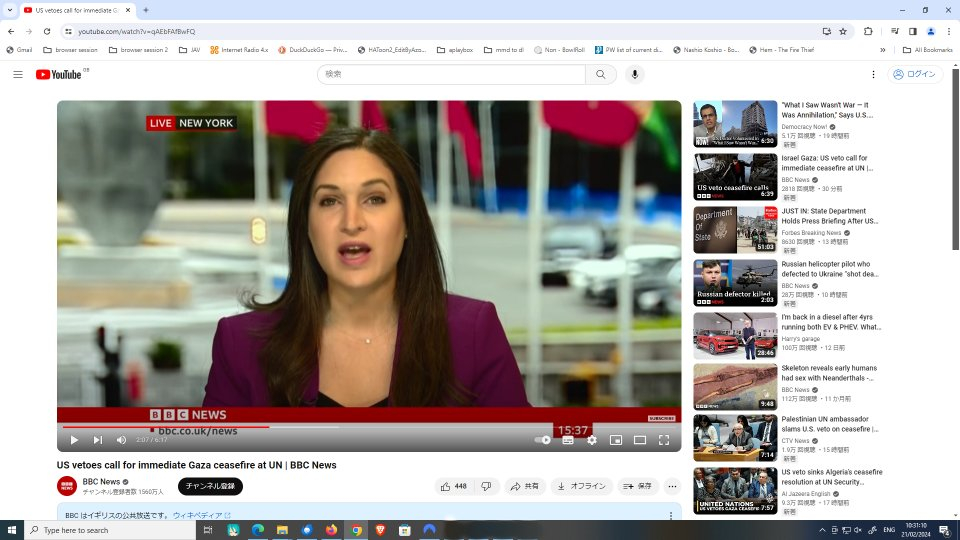This screenshot has width=960, height=540.
Task: Bookmark this page with star icon
Action: (843, 31)
